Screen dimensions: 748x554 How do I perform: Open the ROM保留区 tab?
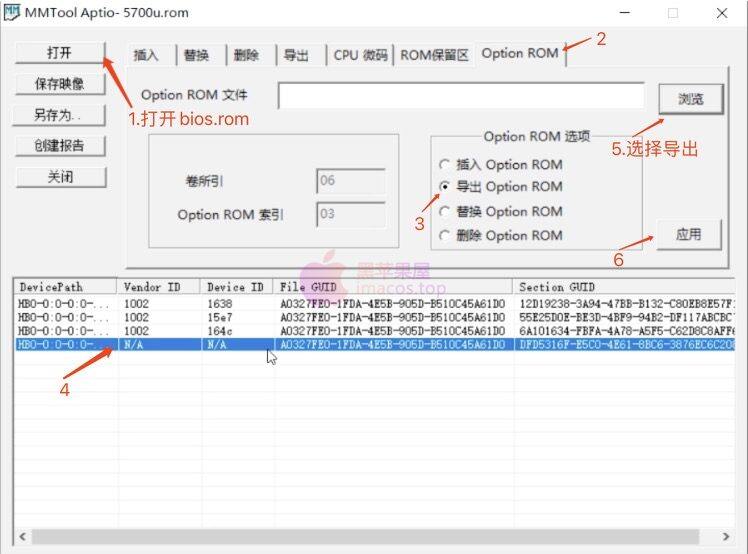435,55
